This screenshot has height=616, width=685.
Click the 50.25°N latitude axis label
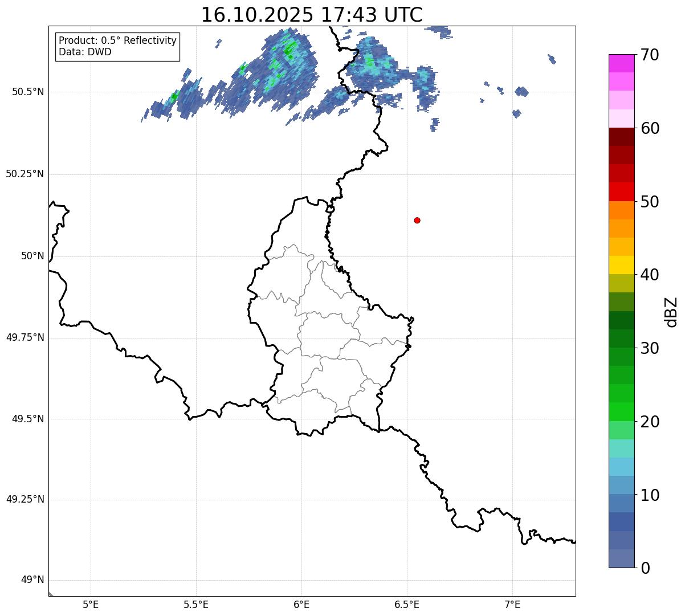pyautogui.click(x=25, y=174)
